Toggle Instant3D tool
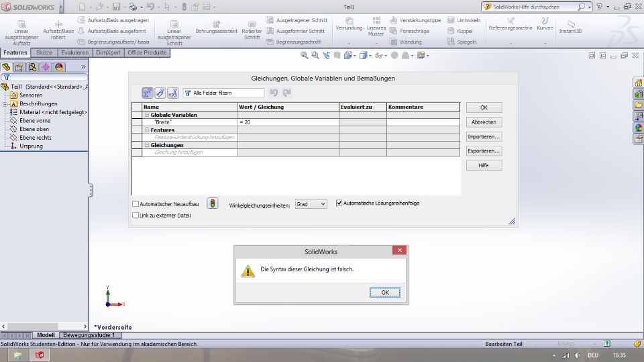The height and width of the screenshot is (362, 644). coord(570,27)
